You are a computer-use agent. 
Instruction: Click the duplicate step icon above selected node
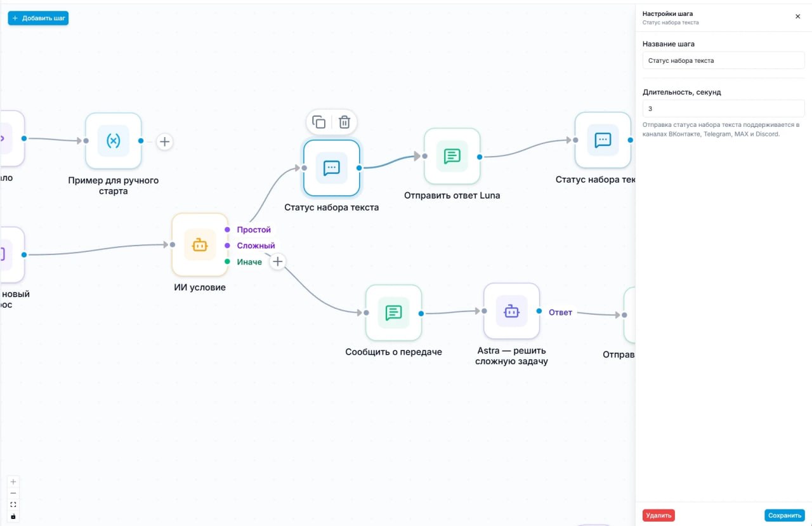(x=319, y=122)
